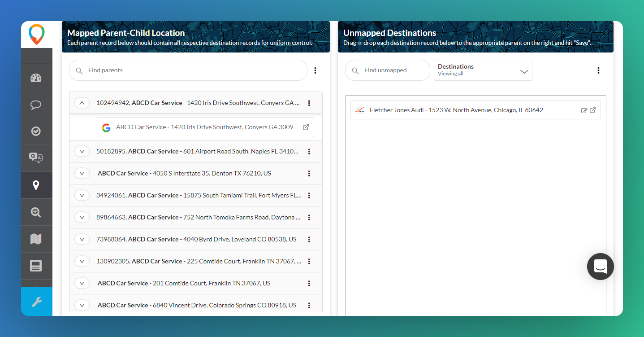
Task: Open the live chat support bubble
Action: click(x=601, y=267)
